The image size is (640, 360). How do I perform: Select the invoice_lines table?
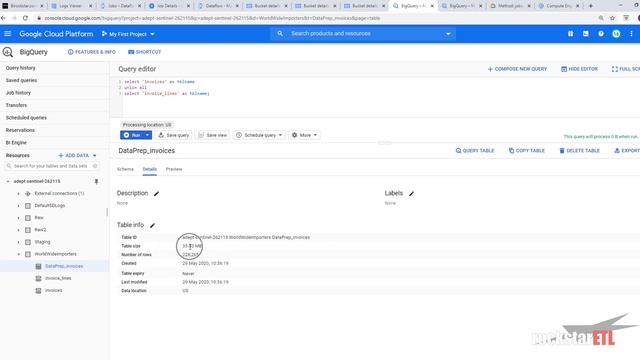pos(58,278)
